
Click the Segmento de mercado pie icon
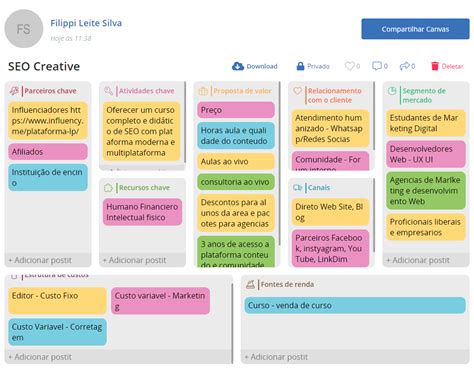point(392,91)
